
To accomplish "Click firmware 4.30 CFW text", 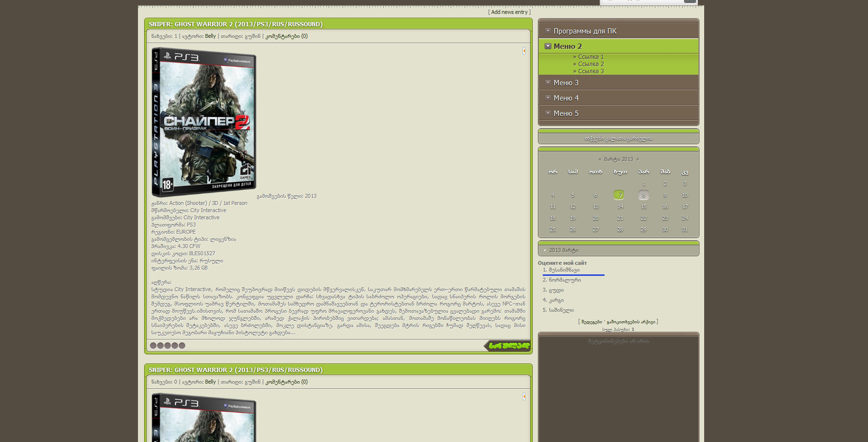I will point(189,246).
